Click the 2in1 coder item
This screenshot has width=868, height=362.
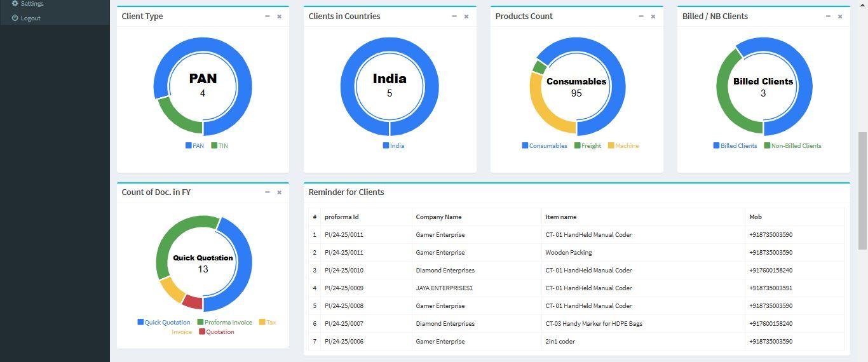pyautogui.click(x=559, y=342)
